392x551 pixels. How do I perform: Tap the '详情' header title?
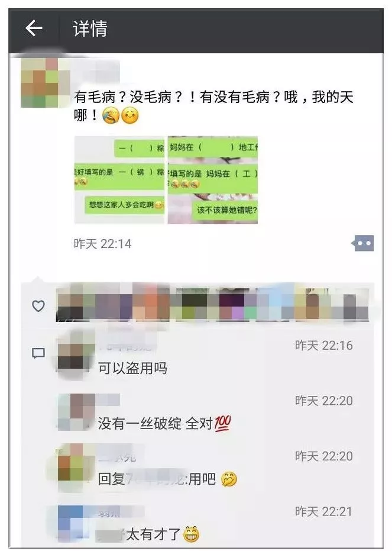click(x=90, y=28)
